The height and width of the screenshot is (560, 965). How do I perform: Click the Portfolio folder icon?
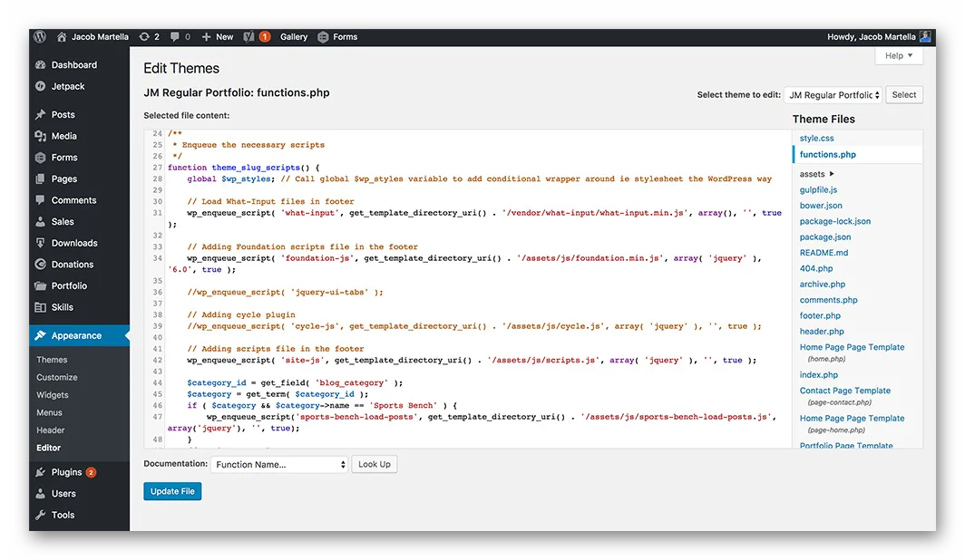pos(41,285)
